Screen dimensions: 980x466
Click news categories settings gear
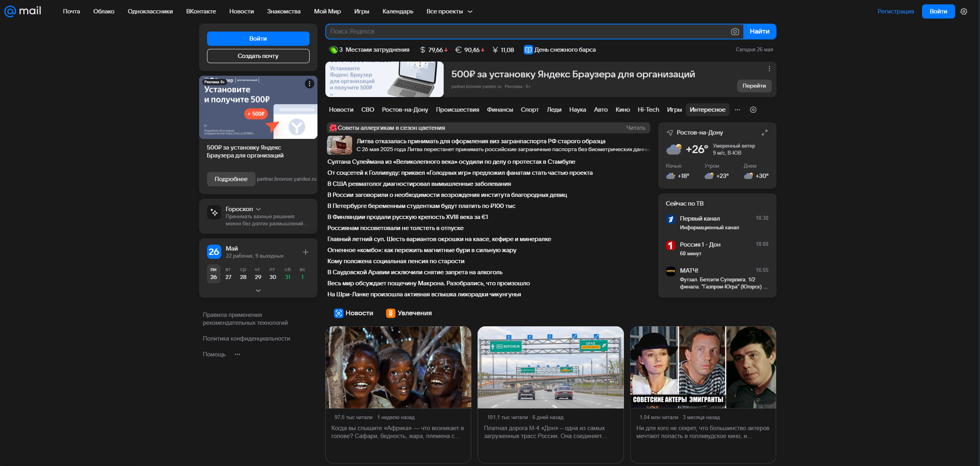753,110
